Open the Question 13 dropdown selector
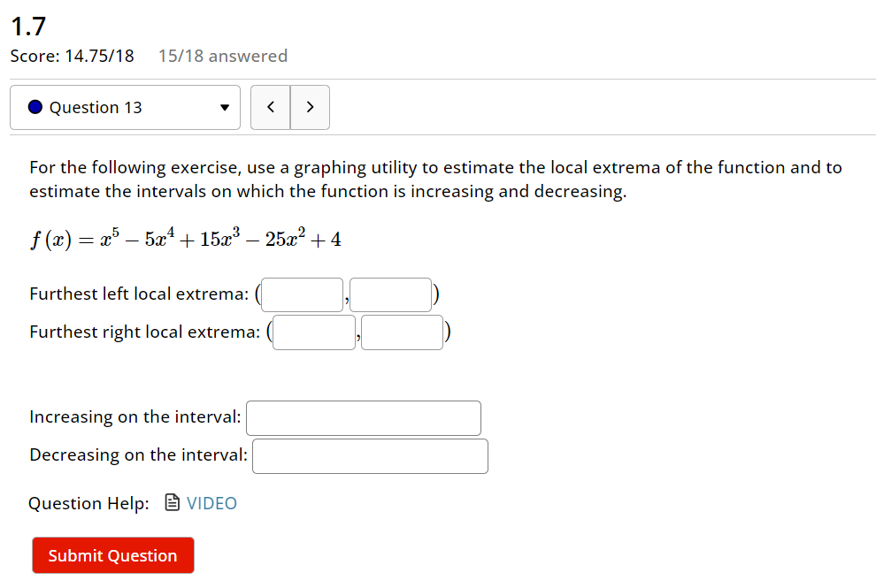This screenshot has width=876, height=588. pyautogui.click(x=124, y=107)
